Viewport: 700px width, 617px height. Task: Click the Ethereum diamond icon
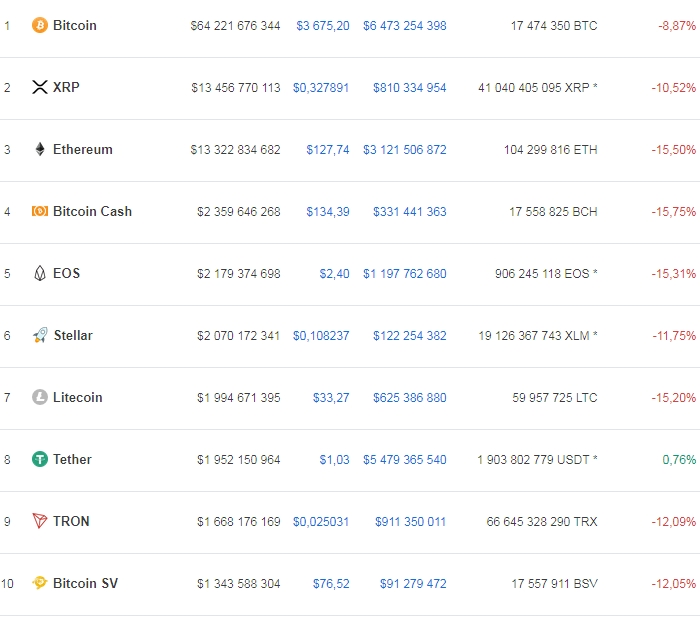point(40,149)
